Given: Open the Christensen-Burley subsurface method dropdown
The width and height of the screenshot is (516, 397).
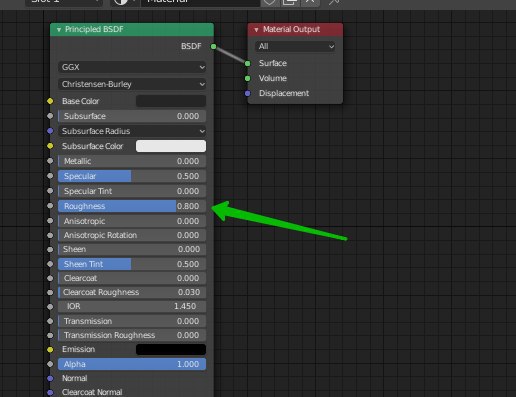Looking at the screenshot, I should coord(132,84).
